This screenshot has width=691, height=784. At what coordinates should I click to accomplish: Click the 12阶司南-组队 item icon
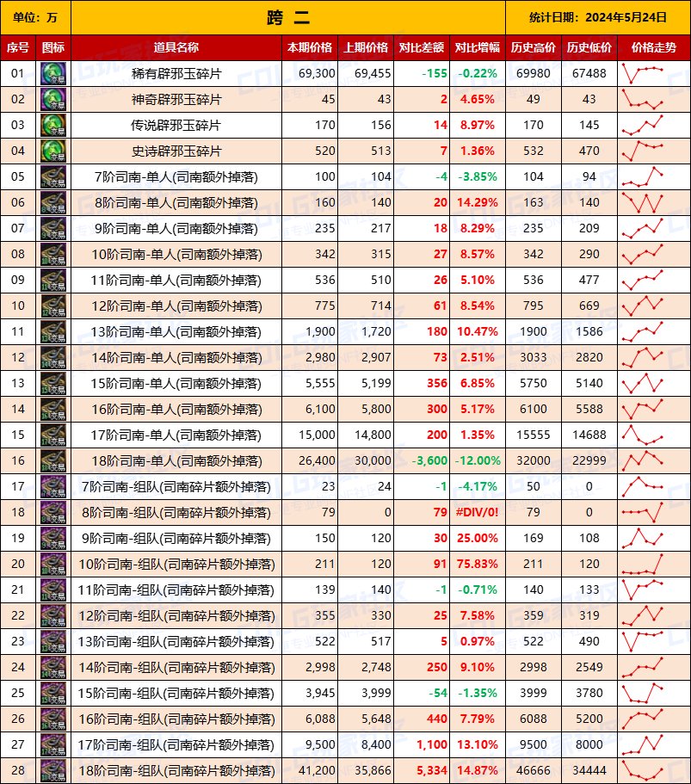pyautogui.click(x=53, y=616)
